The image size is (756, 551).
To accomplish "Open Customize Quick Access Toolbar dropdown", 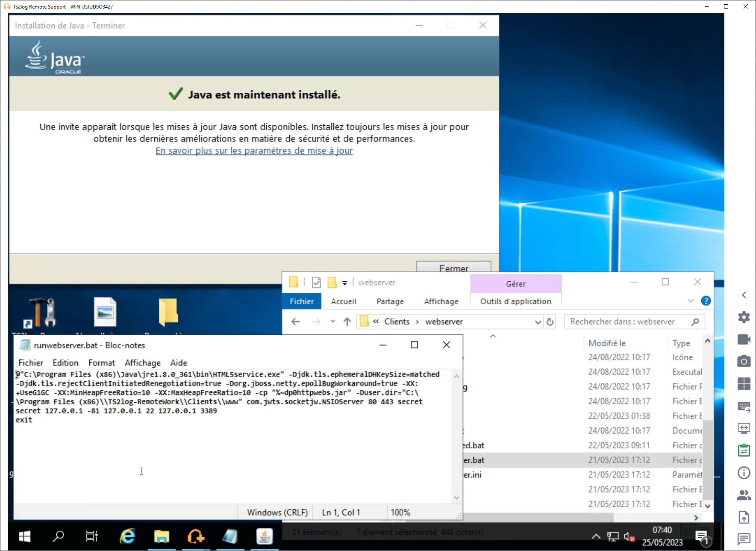I will pyautogui.click(x=345, y=283).
